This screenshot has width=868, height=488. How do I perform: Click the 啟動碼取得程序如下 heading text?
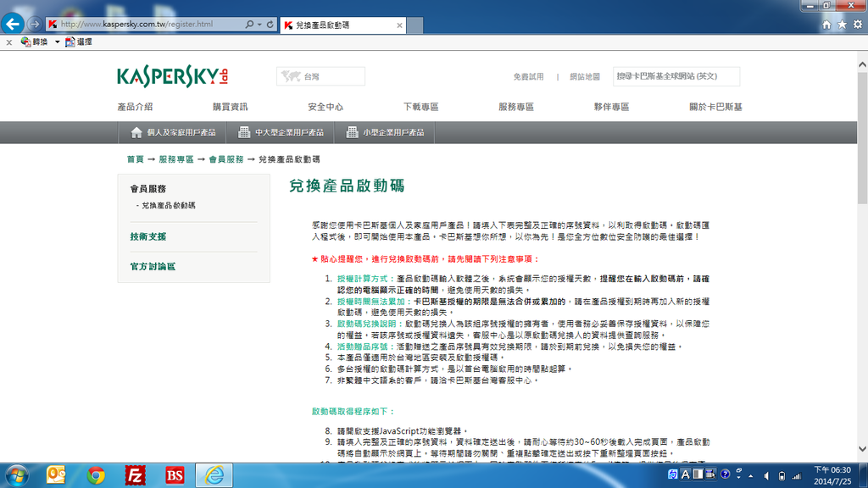[353, 412]
